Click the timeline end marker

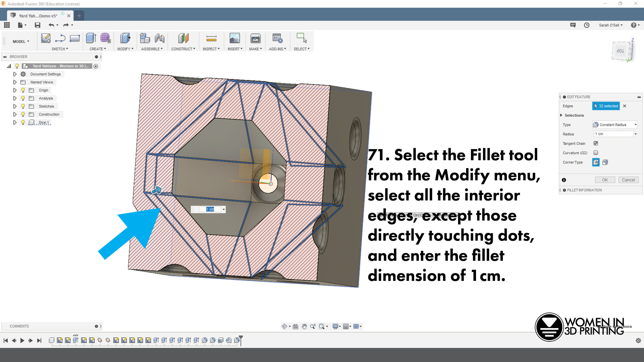pos(241,340)
